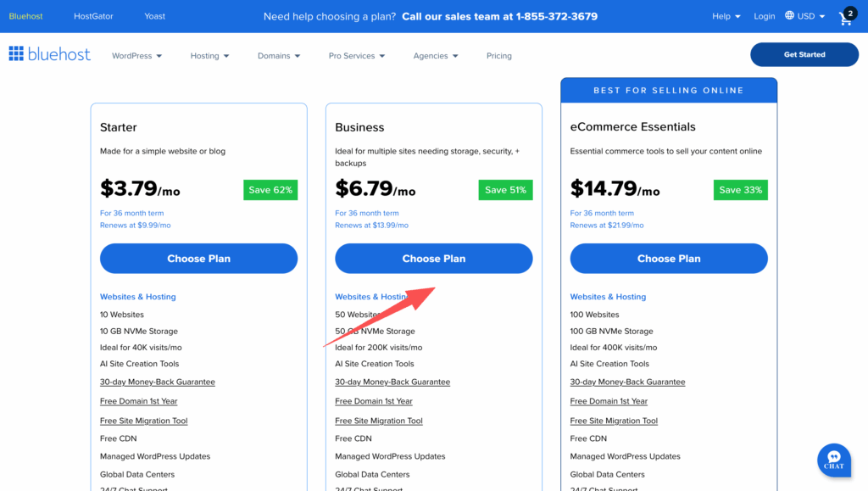Expand Pro Services dropdown
868x491 pixels.
[357, 56]
